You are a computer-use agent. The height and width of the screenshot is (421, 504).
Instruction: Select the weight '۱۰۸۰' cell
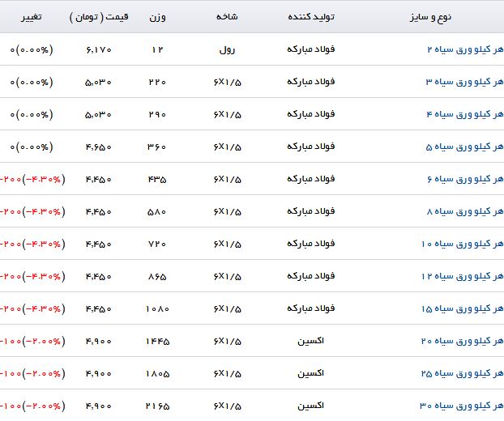point(157,309)
